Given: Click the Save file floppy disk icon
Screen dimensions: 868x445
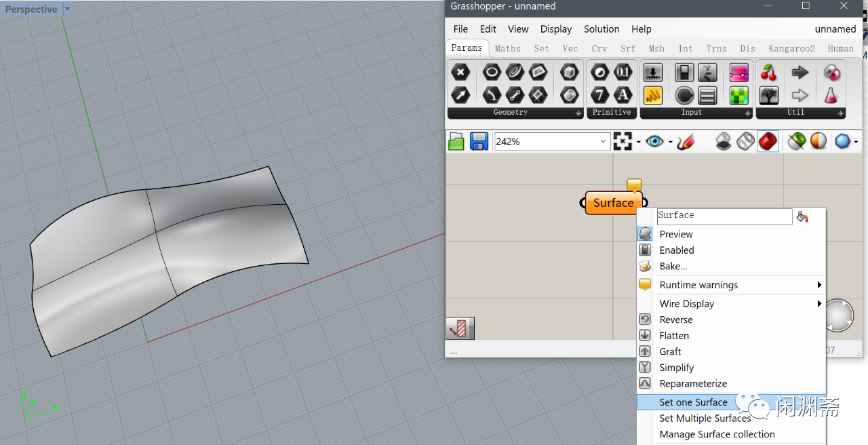Looking at the screenshot, I should (479, 141).
